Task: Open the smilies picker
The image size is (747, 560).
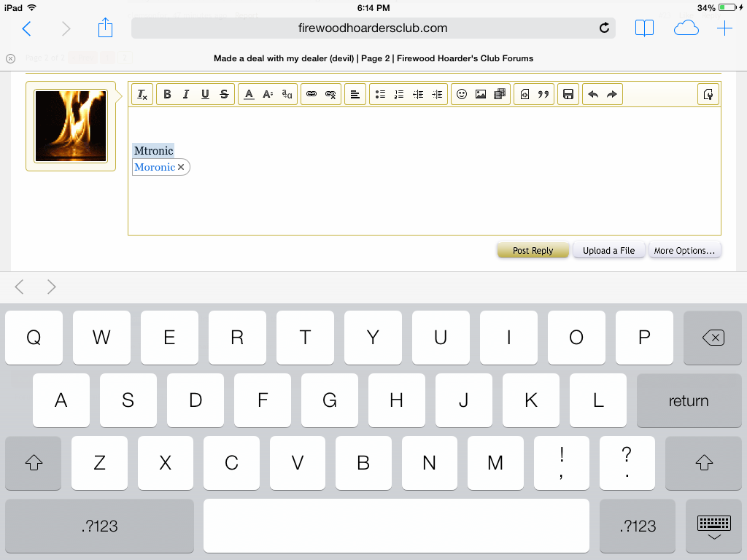Action: coord(461,95)
